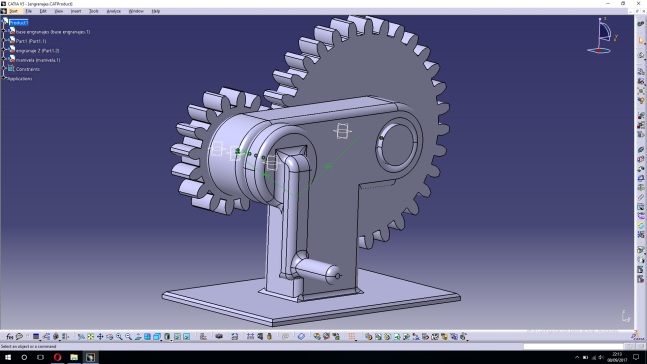
Task: Click the Zoom Out magnifier
Action: point(129,337)
